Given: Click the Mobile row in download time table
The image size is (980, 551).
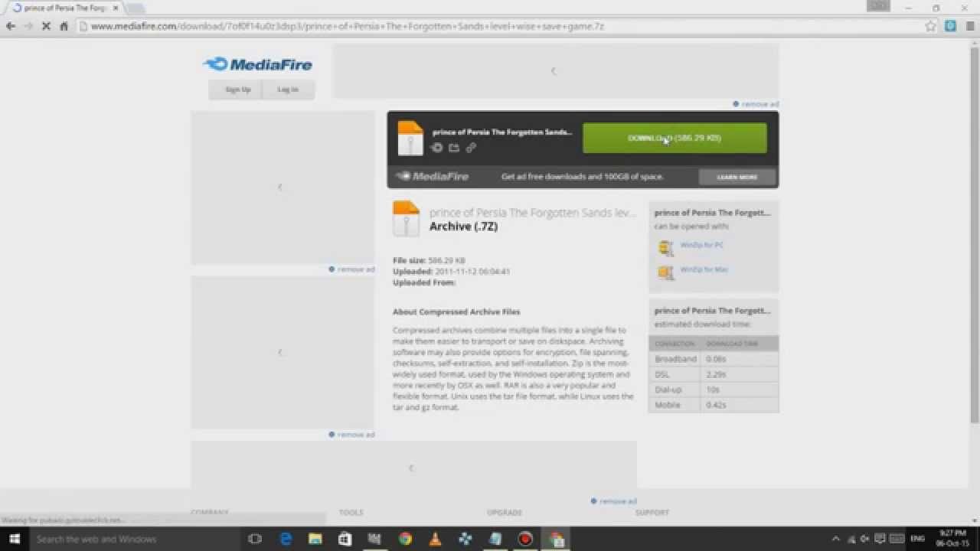Looking at the screenshot, I should pyautogui.click(x=714, y=405).
